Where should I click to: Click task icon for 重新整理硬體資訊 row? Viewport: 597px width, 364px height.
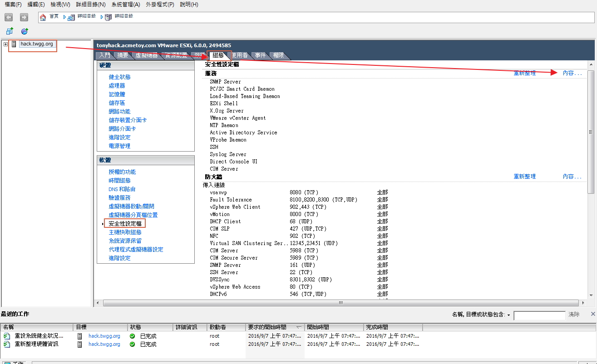(6, 344)
